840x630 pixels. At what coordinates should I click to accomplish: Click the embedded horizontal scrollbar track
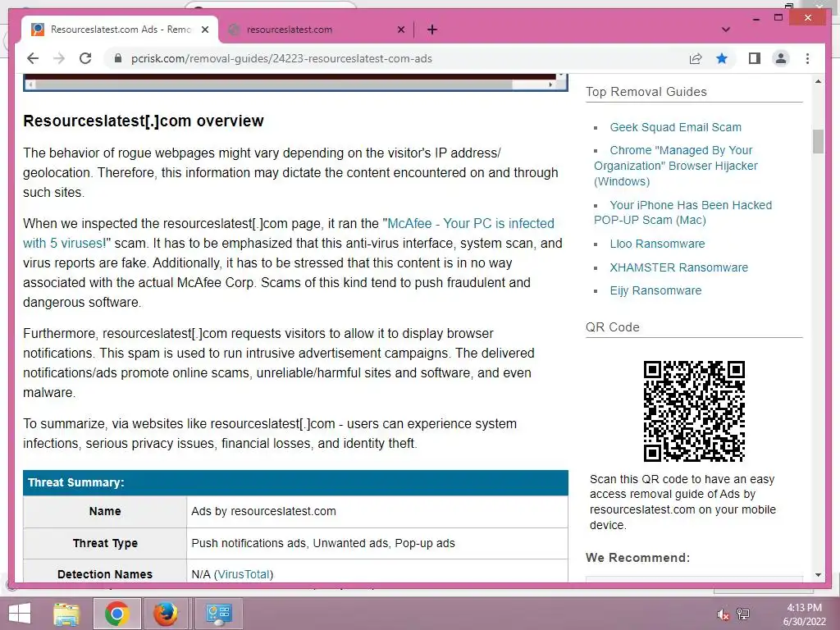pyautogui.click(x=290, y=84)
